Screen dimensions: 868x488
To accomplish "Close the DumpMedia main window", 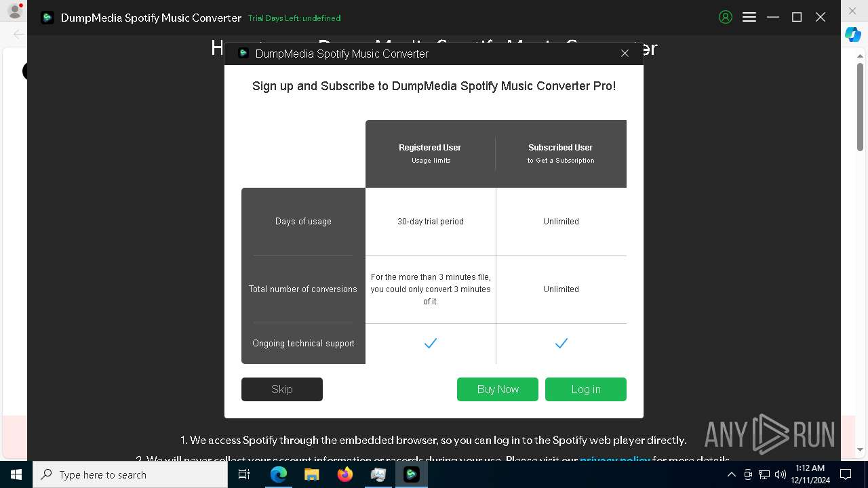I will click(821, 18).
